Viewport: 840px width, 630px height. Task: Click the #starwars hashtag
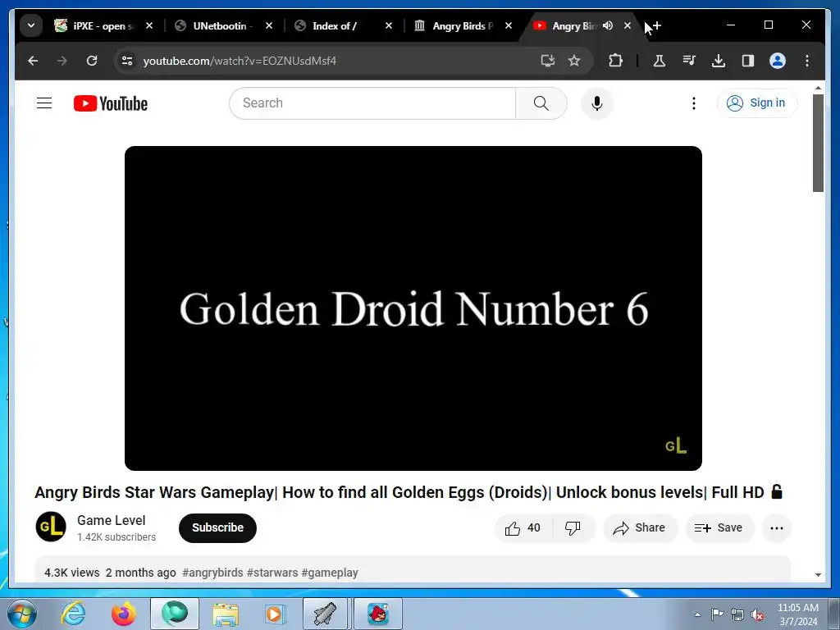click(x=272, y=573)
